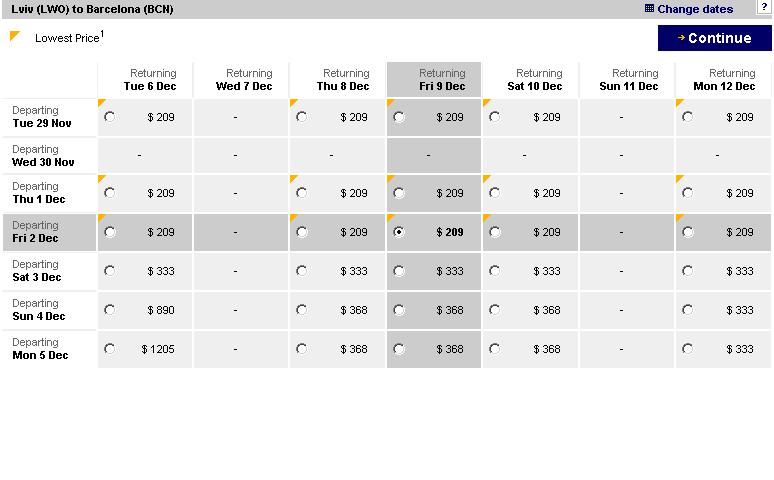
Task: Select Mon 5 Dec / Sat 10 Dec $368 fare
Action: pyautogui.click(x=495, y=349)
